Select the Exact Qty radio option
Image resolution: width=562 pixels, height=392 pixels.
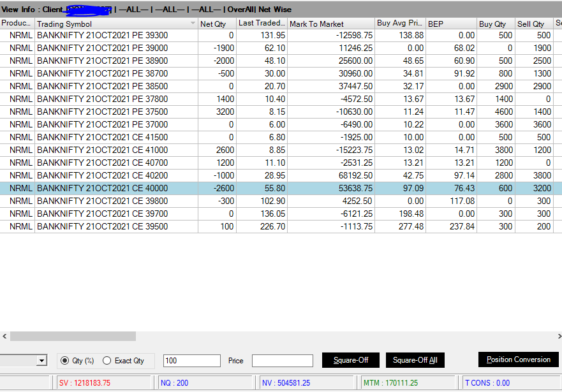(x=107, y=361)
